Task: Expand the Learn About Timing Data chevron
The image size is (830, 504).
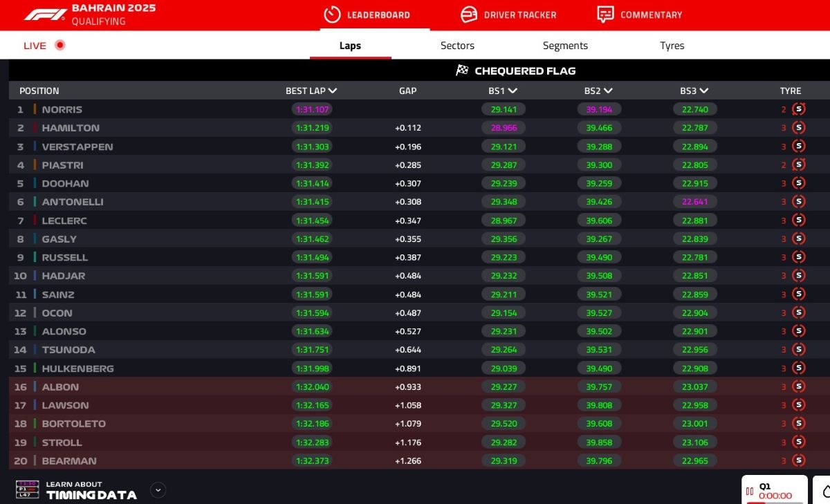Action: tap(157, 489)
